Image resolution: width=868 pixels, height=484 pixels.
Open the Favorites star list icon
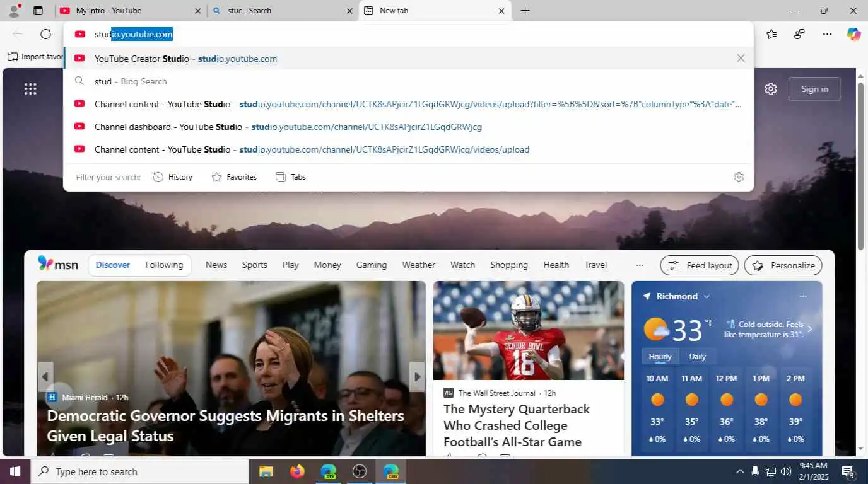point(771,34)
